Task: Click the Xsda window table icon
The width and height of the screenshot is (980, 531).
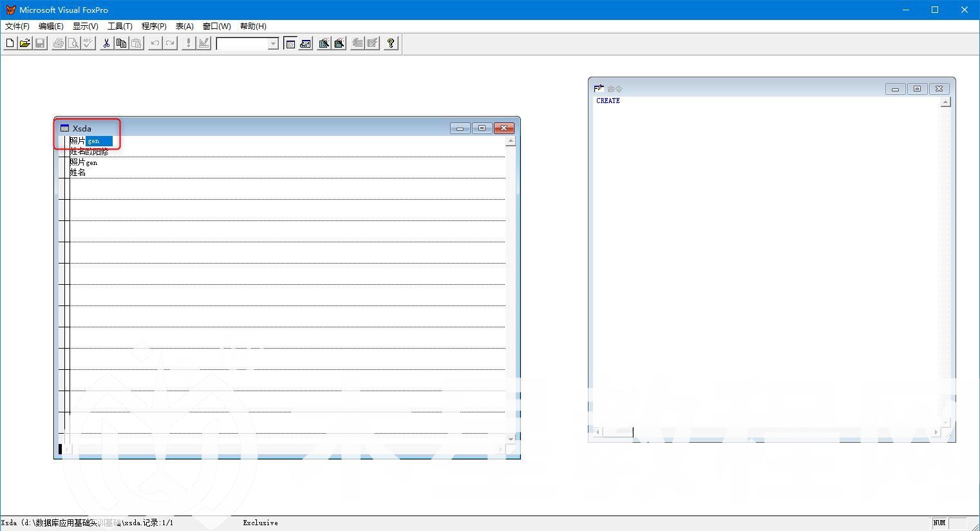Action: [x=64, y=128]
